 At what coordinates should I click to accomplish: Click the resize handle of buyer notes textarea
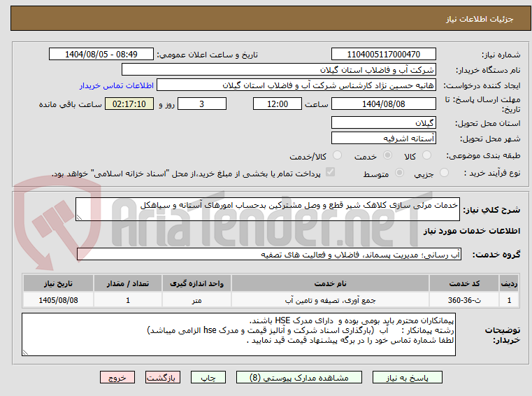coord(25,353)
